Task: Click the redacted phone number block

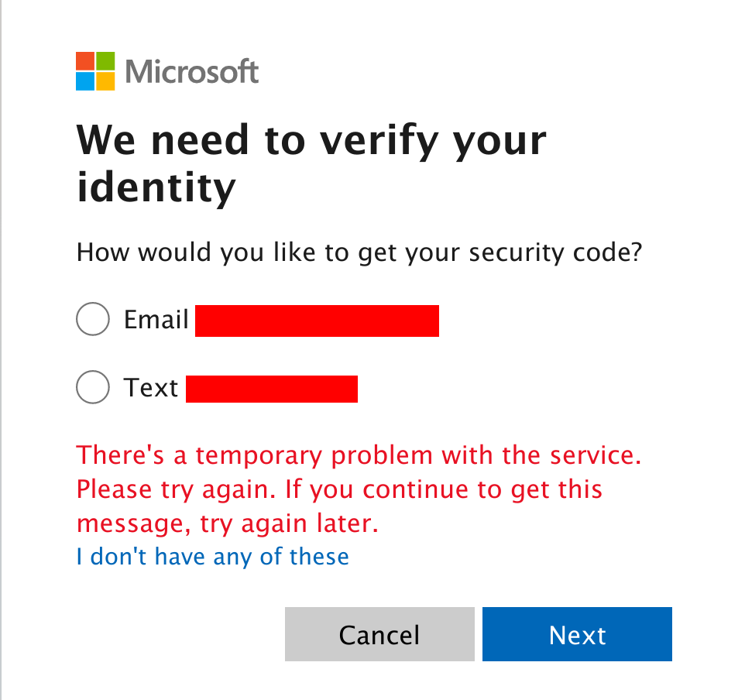Action: (x=272, y=389)
